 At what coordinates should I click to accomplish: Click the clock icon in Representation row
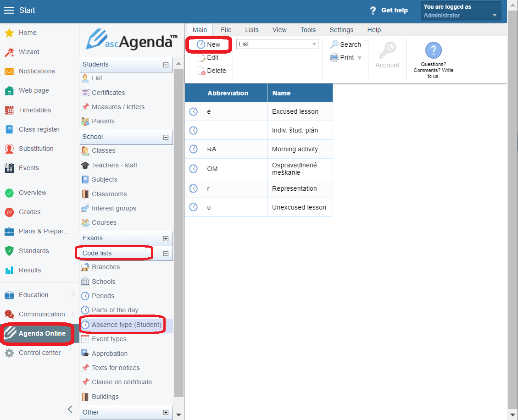pos(194,188)
